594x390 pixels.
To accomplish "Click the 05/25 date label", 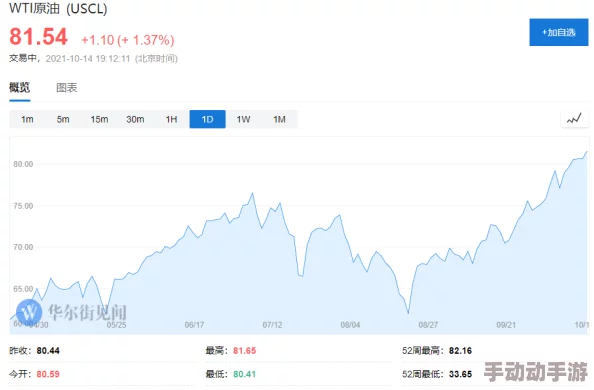I will 116,325.
